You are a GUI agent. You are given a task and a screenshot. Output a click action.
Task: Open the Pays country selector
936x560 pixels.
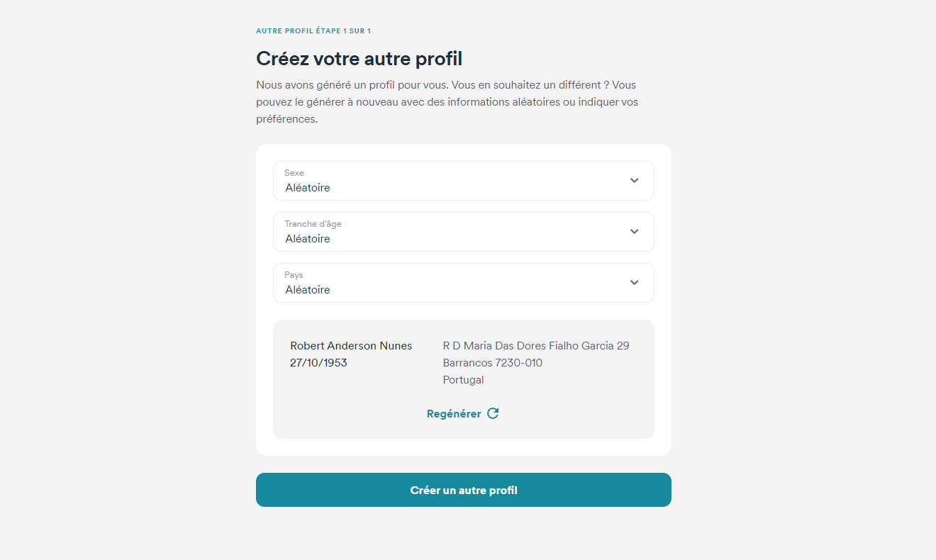click(x=464, y=282)
